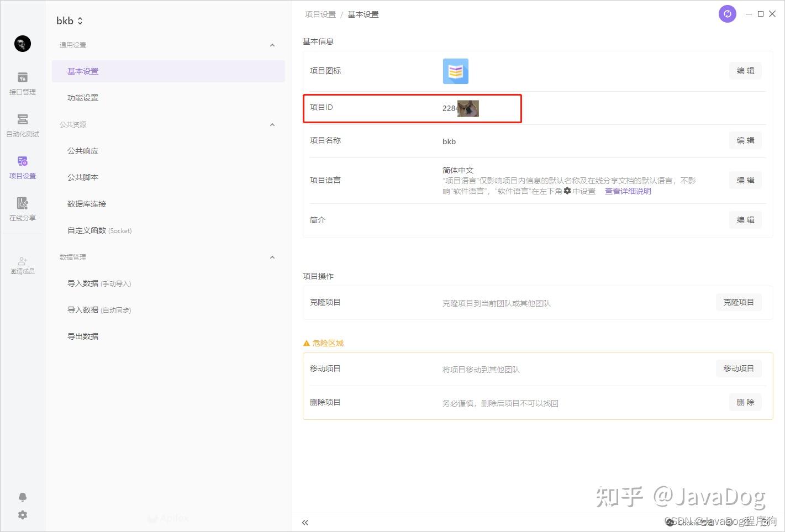Viewport: 785px width, 532px height.
Task: Collapse the 通用设置 section
Action: (x=272, y=45)
